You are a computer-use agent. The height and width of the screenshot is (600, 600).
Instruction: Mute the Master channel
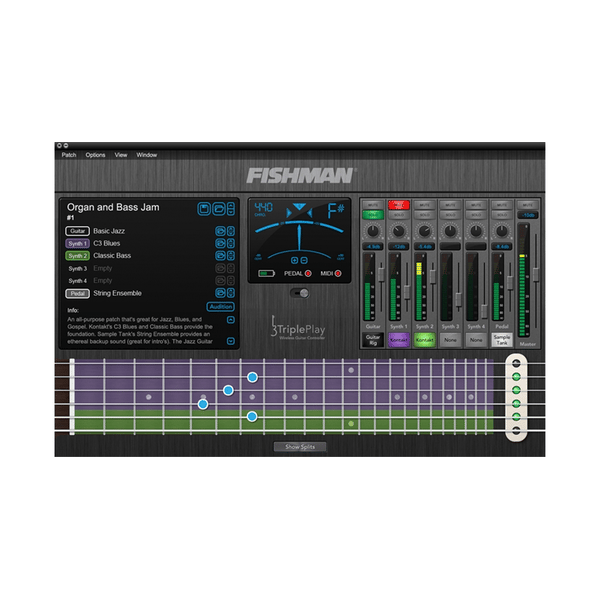click(528, 205)
